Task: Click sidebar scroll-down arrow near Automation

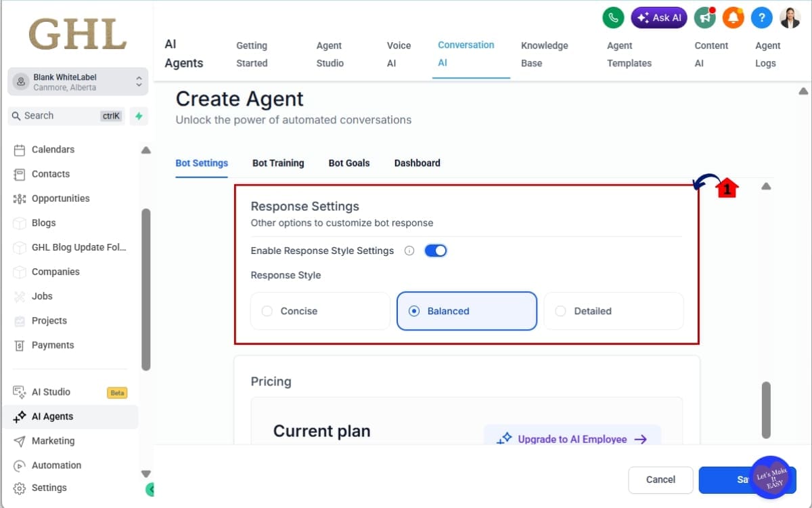Action: [145, 474]
